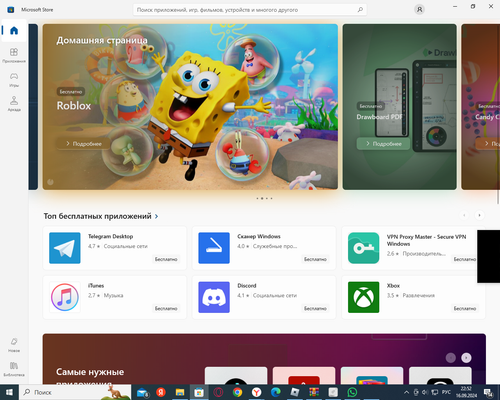
Task: Click Подробнее on the Drawboard PDF banner
Action: [383, 144]
